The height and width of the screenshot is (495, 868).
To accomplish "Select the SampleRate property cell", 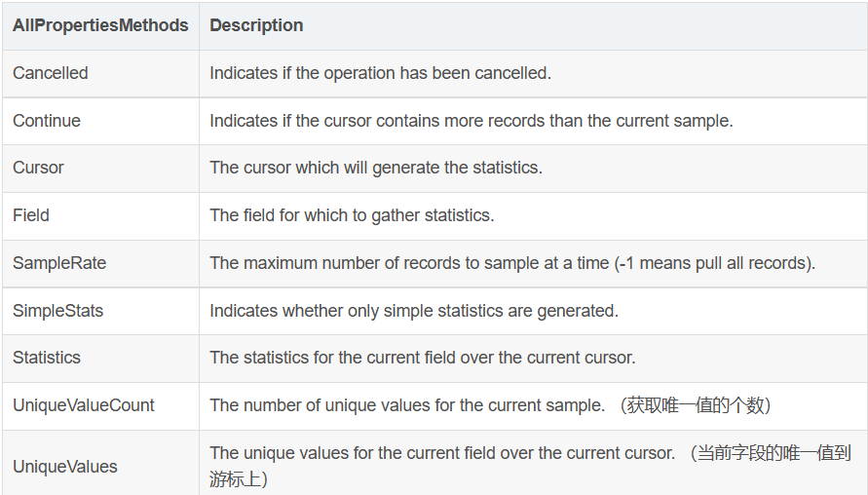I will tap(59, 263).
